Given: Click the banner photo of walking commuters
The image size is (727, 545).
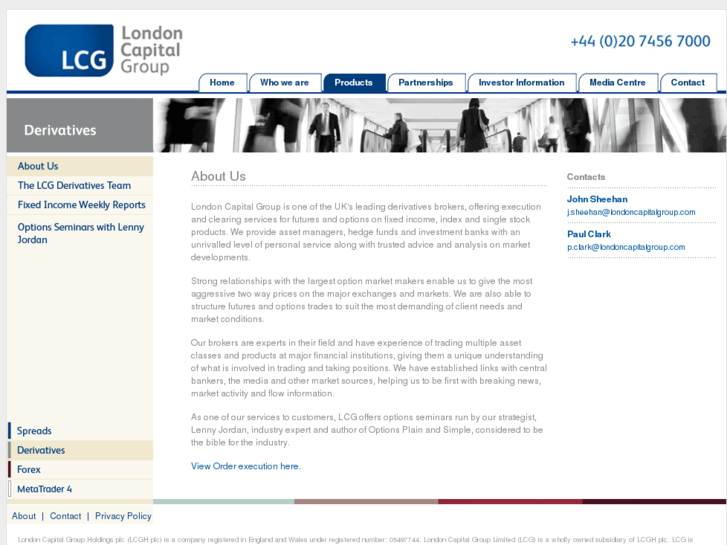Looking at the screenshot, I should pyautogui.click(x=440, y=125).
